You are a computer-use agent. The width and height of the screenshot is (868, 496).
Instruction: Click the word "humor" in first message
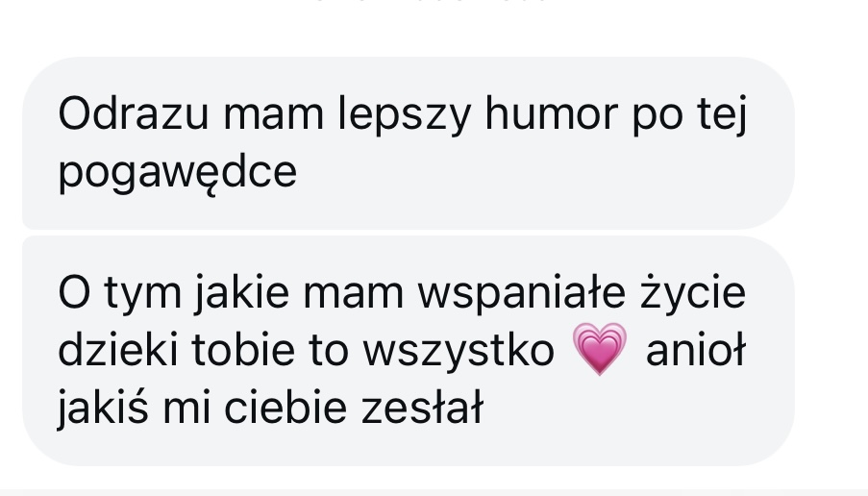click(552, 114)
